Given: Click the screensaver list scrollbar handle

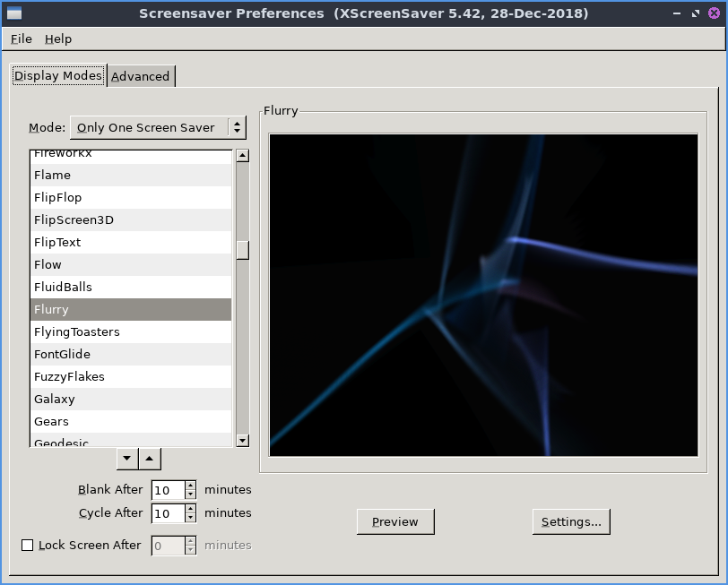Looking at the screenshot, I should pyautogui.click(x=242, y=250).
